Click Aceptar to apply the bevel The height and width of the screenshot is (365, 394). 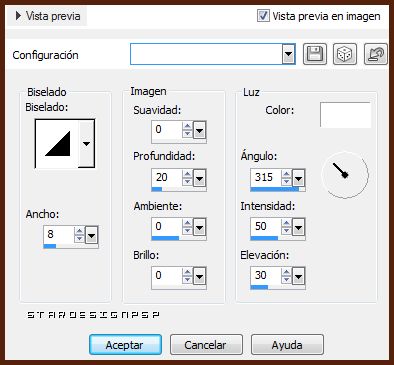pyautogui.click(x=125, y=345)
